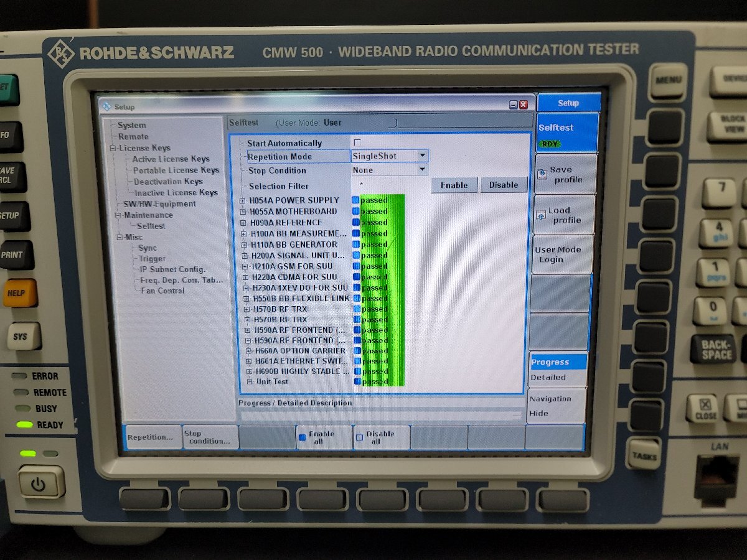Image resolution: width=747 pixels, height=560 pixels.
Task: Select the User Mode Login softkey
Action: tap(562, 254)
